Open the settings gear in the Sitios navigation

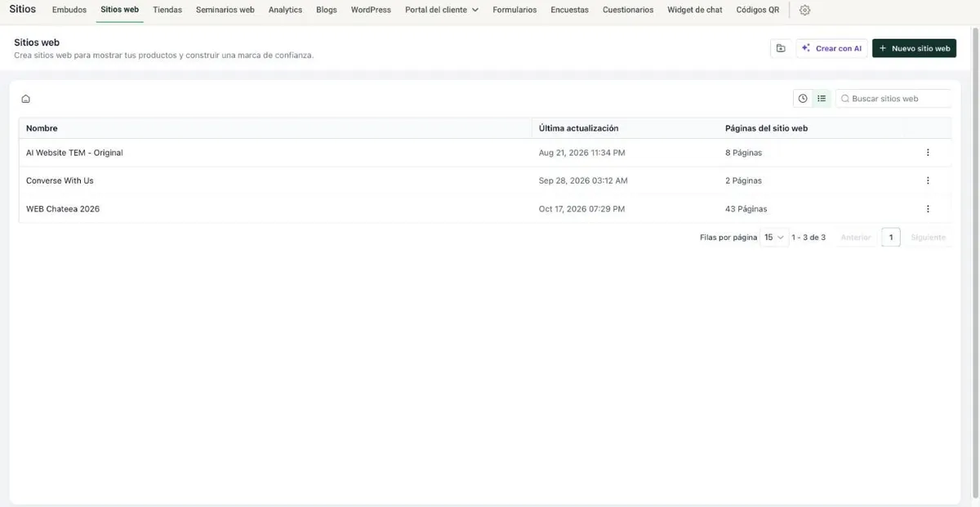pos(804,10)
